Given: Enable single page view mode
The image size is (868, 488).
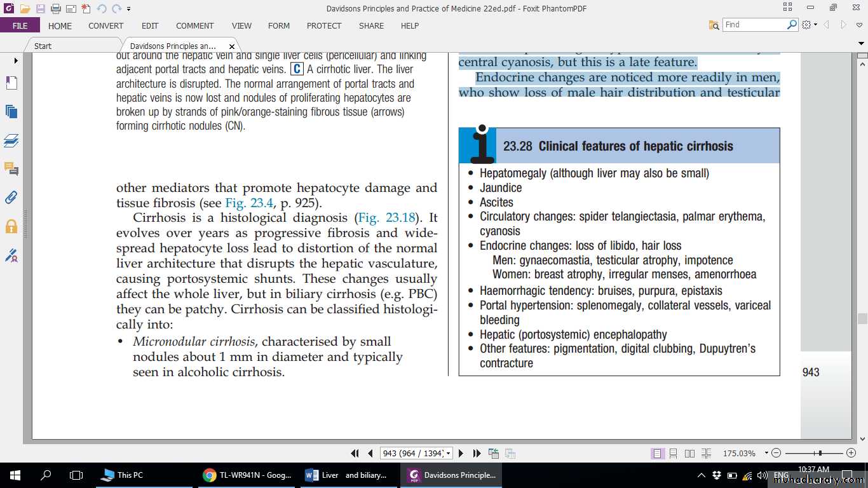Looking at the screenshot, I should pos(657,453).
